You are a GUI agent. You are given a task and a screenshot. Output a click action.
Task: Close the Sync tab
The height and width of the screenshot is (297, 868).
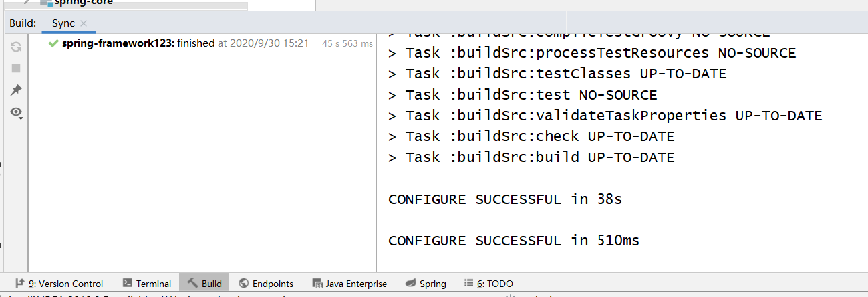coord(84,23)
